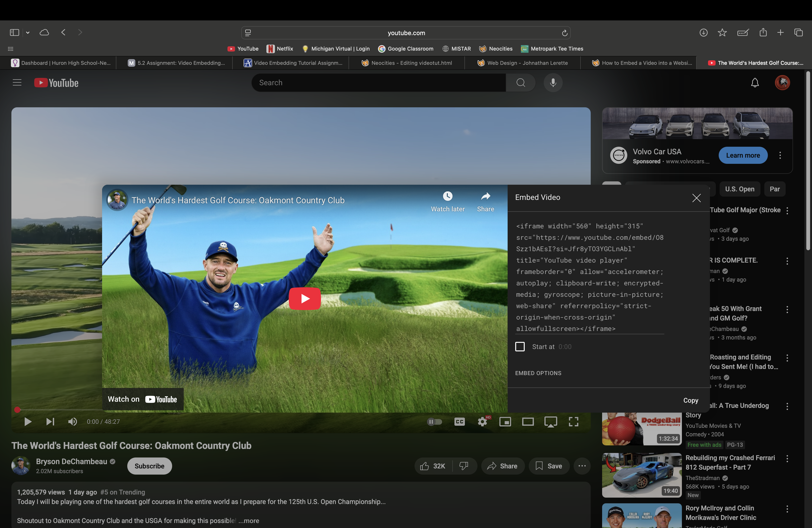Switch to Neocities Editing videotut.html tab
The height and width of the screenshot is (528, 812).
(407, 63)
